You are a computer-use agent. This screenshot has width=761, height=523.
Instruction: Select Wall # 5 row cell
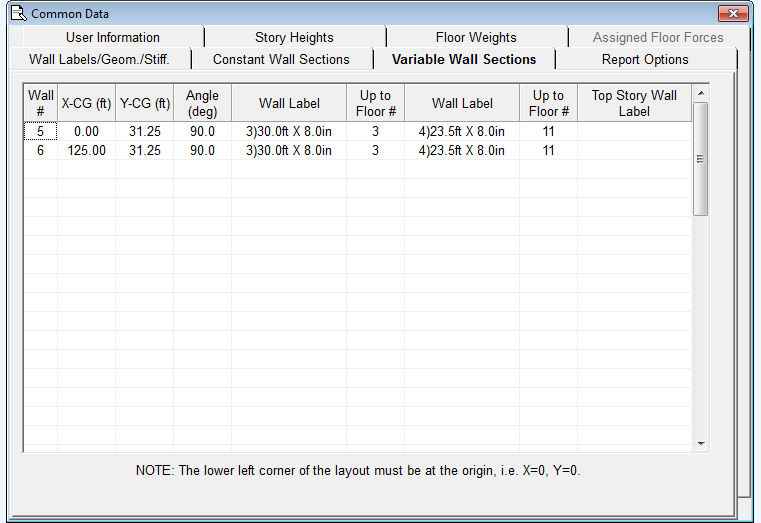point(41,132)
